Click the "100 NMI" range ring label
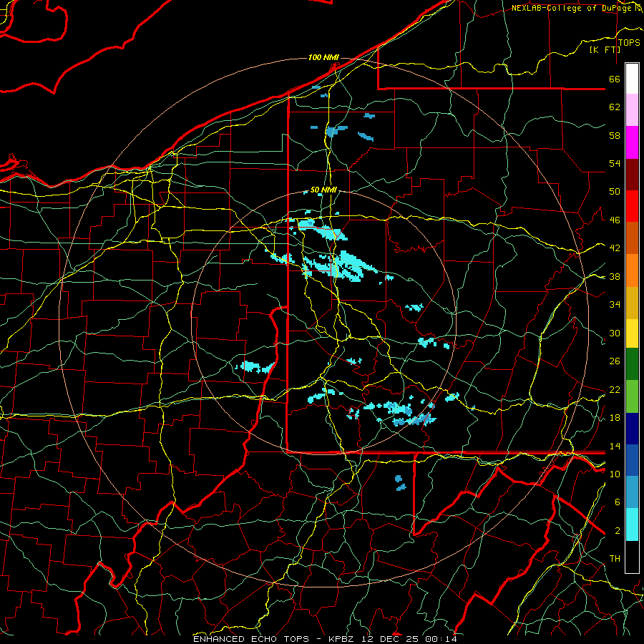 tap(323, 57)
